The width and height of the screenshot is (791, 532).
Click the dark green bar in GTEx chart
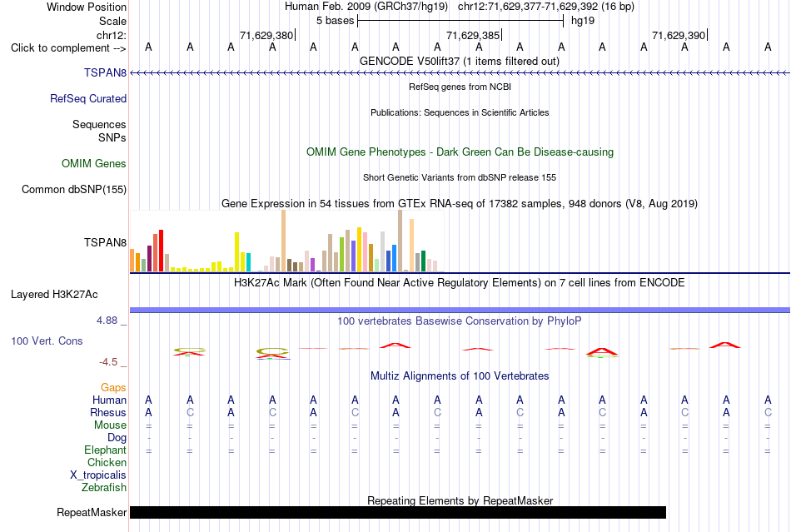click(424, 261)
